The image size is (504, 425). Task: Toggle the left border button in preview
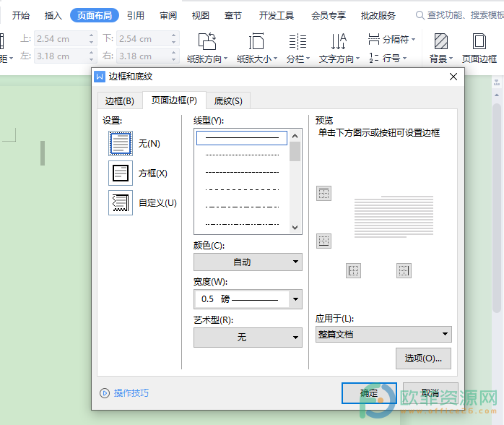(353, 270)
